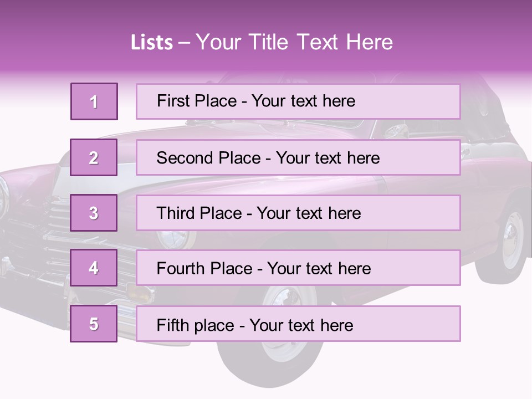Select the number 3 box
Screen dimensions: 532x399
tap(94, 213)
